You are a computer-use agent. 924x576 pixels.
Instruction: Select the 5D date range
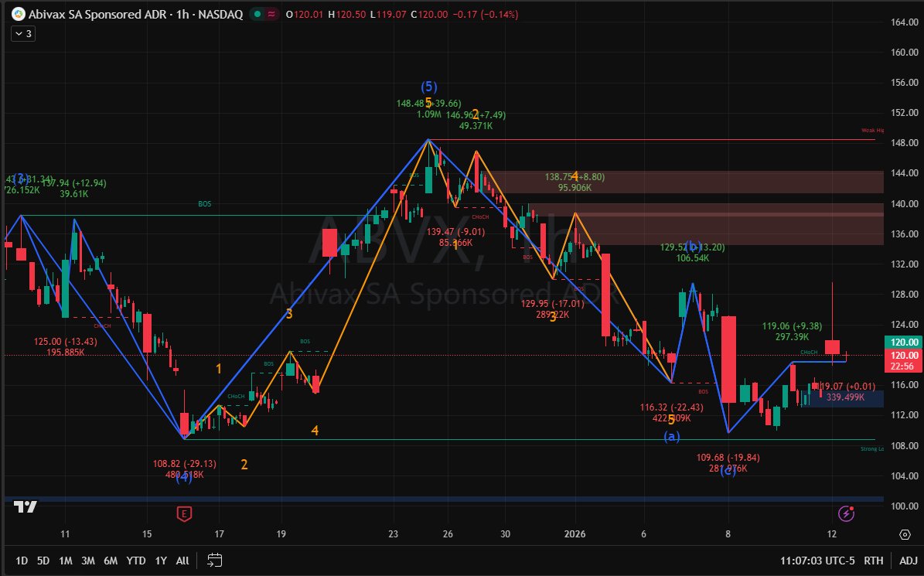(43, 561)
